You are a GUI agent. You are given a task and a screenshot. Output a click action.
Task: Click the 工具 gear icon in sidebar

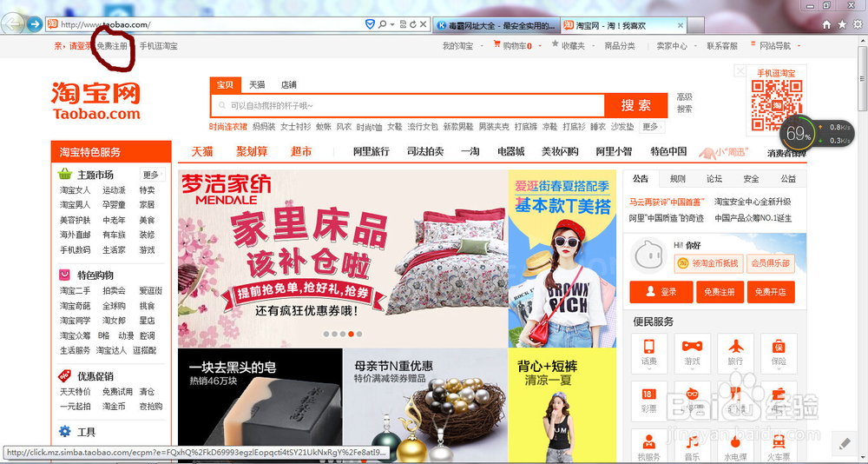[65, 431]
